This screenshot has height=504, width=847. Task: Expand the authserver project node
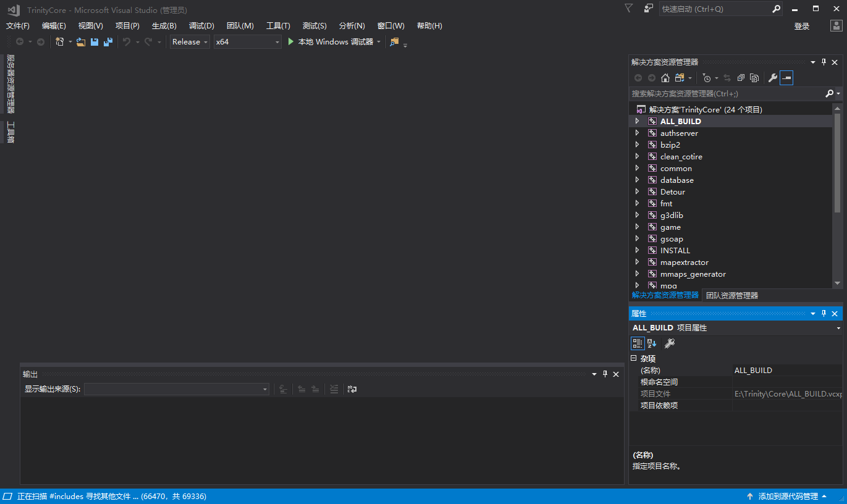point(637,133)
